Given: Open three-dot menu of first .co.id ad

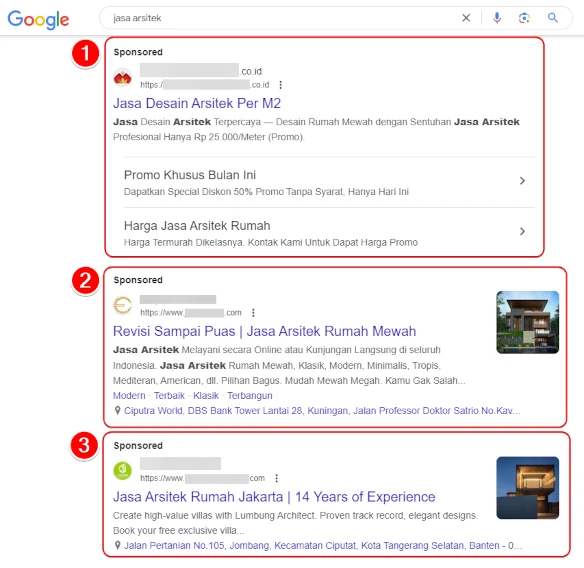Looking at the screenshot, I should 280,85.
